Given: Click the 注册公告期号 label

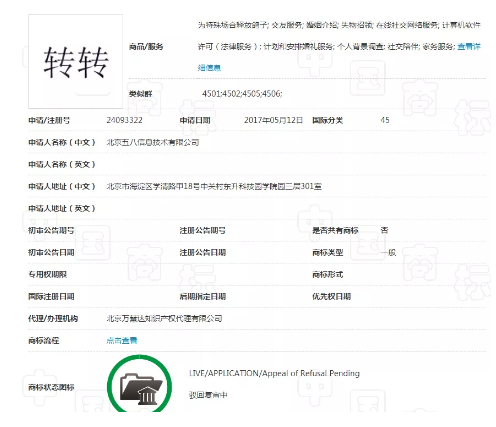Looking at the screenshot, I should [203, 230].
